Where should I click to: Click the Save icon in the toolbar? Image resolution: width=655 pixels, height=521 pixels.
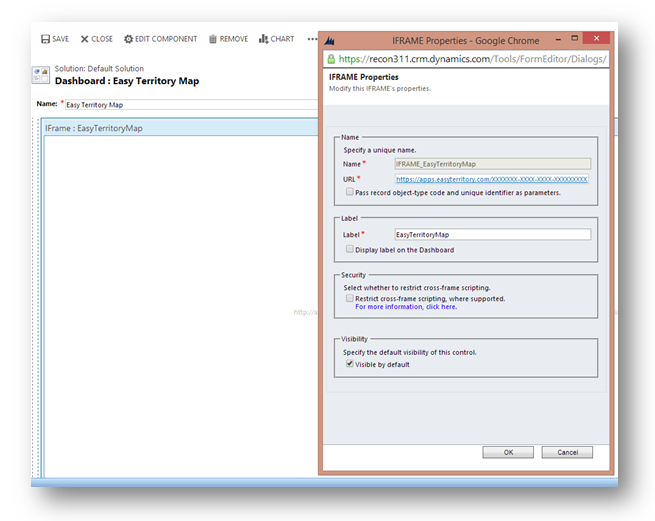point(45,39)
